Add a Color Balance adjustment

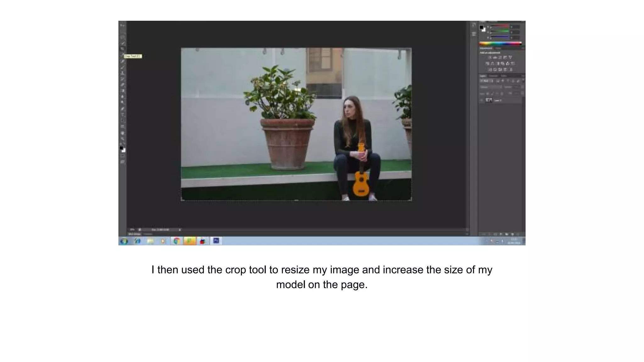492,63
